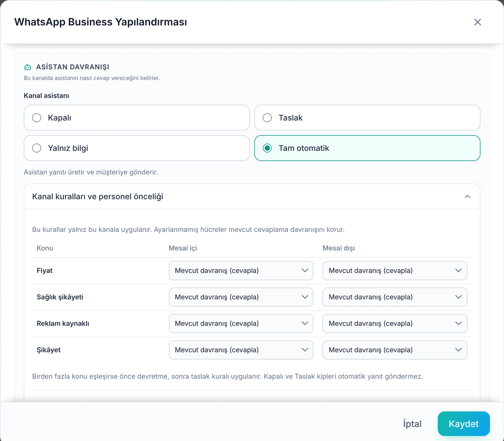Viewport: 504px width, 441px height.
Task: Open the Fiyat Mesai dışı dropdown
Action: (395, 271)
